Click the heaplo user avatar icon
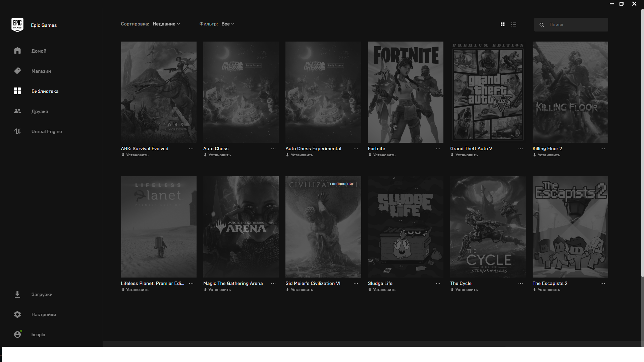Image resolution: width=644 pixels, height=362 pixels. [x=17, y=334]
